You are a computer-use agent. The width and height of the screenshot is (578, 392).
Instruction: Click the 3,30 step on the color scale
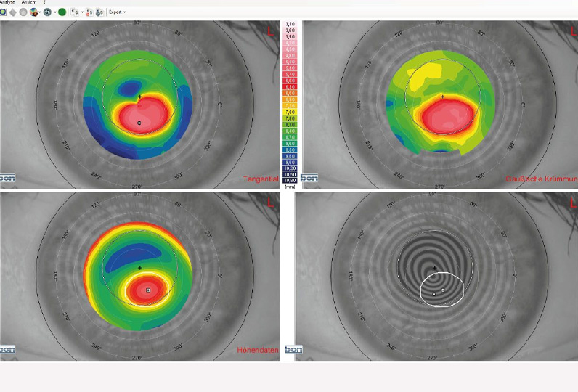tap(290, 24)
